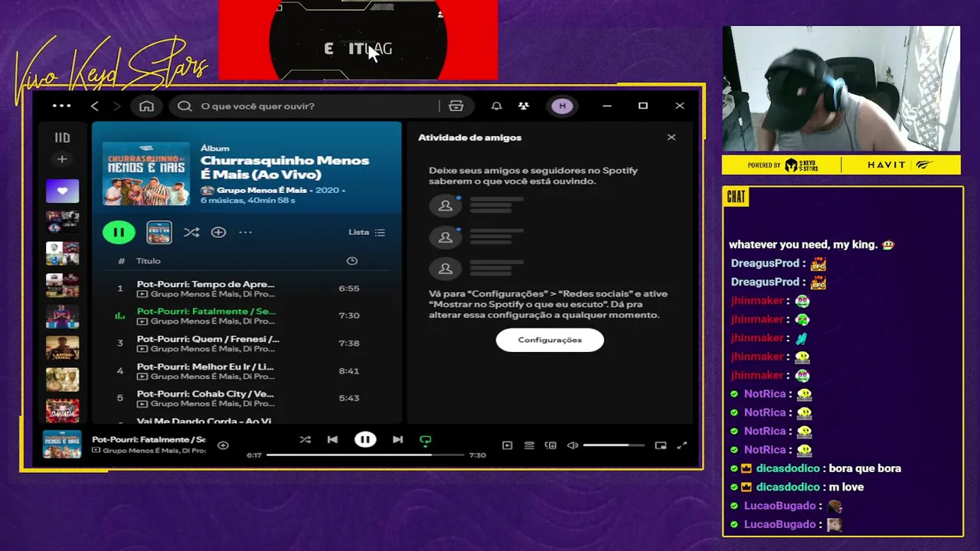Click the Churrasquinho album cover art
The height and width of the screenshot is (551, 980).
click(x=146, y=173)
